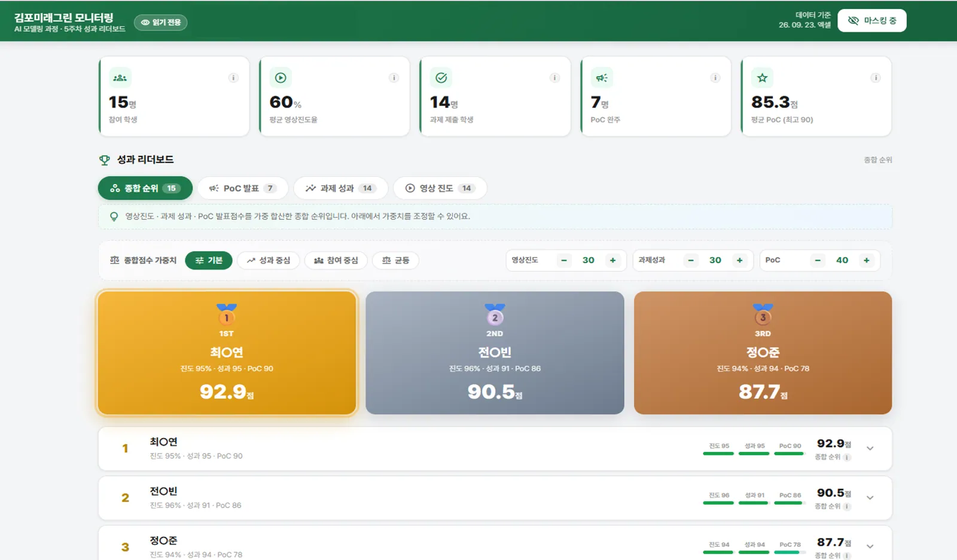
Task: Click the 종합 순위 label at right
Action: [878, 160]
